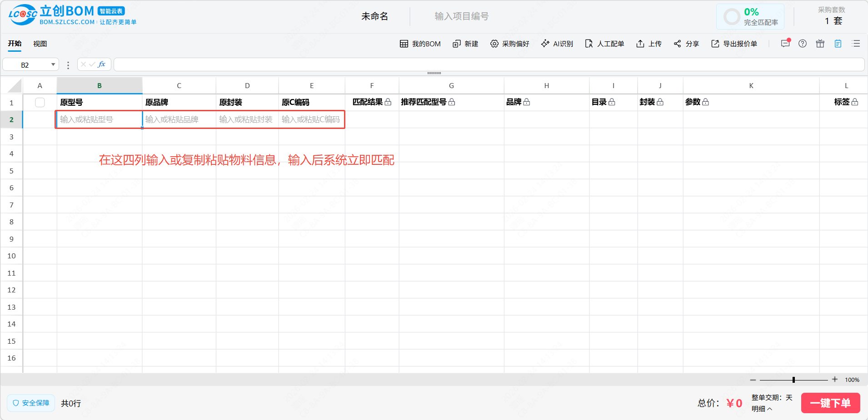Click the gift box icon

pos(820,44)
